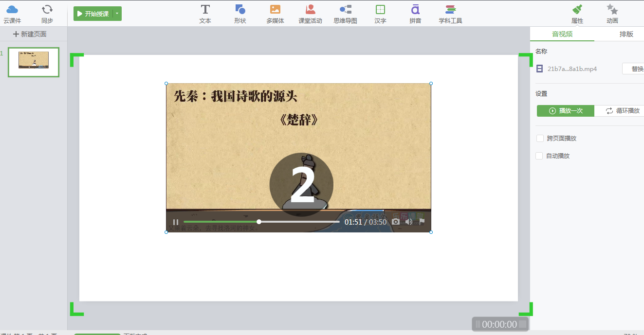
Task: Open the 多媒体 multimedia tool
Action: 275,14
